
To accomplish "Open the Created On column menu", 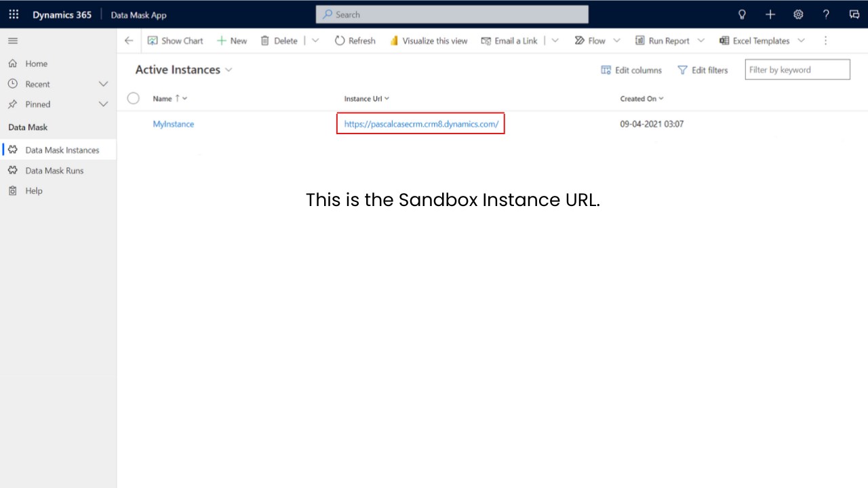I will [x=642, y=98].
